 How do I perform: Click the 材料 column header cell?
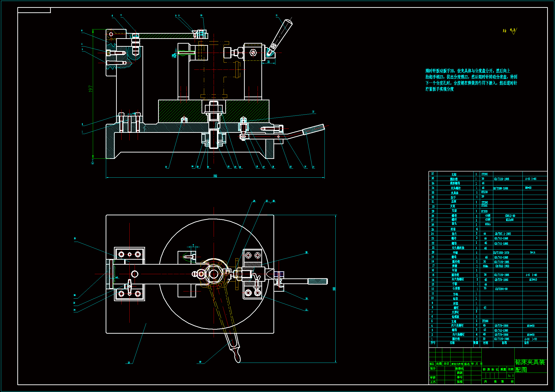point(485,343)
